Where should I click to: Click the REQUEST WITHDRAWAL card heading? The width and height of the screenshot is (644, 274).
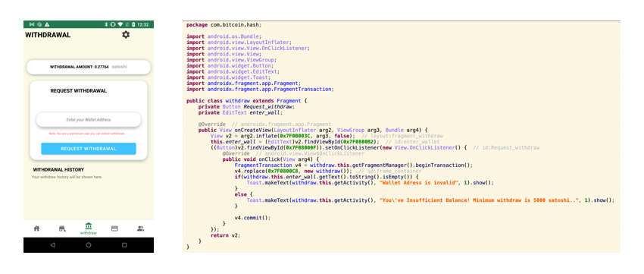pos(79,91)
